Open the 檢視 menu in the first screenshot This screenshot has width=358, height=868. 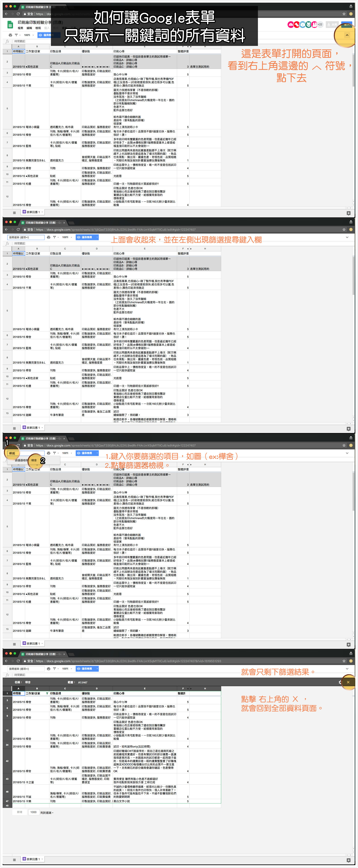pos(38,28)
